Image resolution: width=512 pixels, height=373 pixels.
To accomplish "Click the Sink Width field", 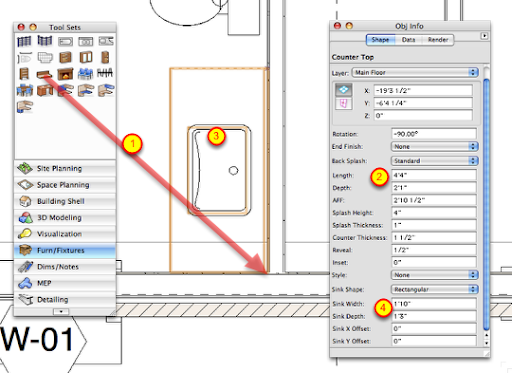I will pyautogui.click(x=434, y=304).
